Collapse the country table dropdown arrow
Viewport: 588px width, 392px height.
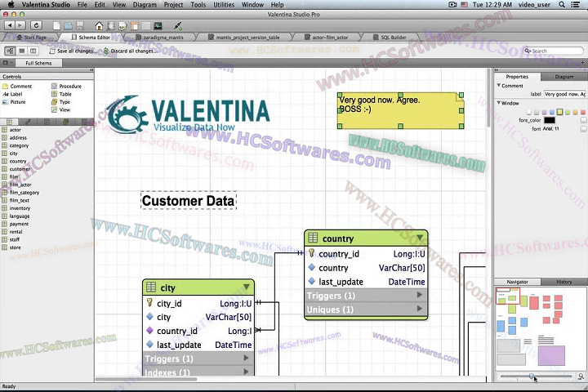click(420, 238)
